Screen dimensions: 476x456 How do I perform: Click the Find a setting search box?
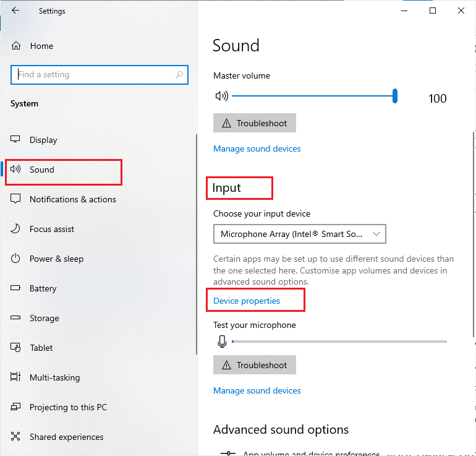click(100, 74)
